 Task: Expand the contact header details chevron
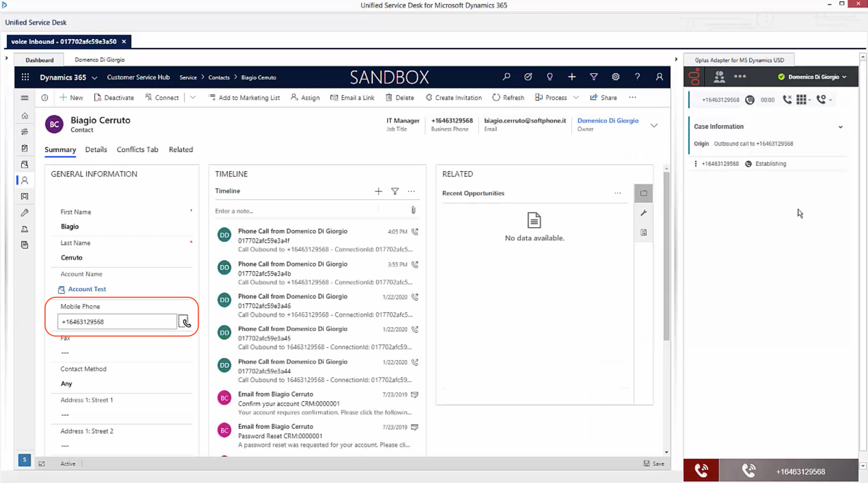pyautogui.click(x=654, y=126)
